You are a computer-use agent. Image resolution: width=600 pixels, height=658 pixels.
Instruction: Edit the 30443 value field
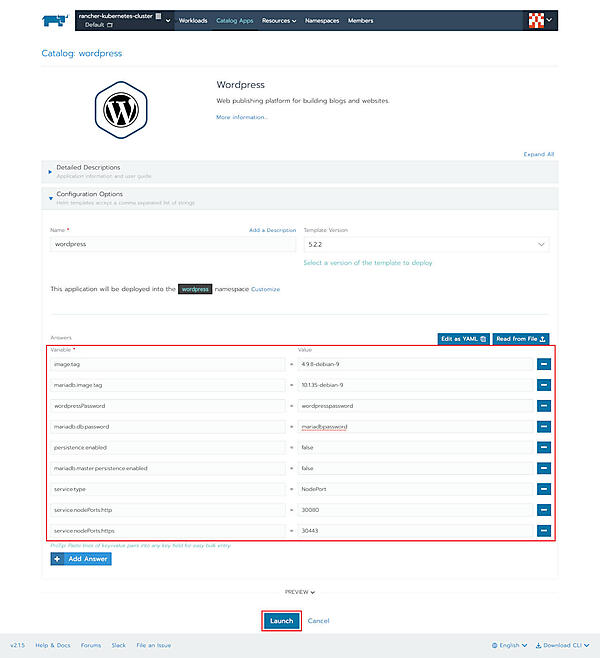tap(415, 531)
